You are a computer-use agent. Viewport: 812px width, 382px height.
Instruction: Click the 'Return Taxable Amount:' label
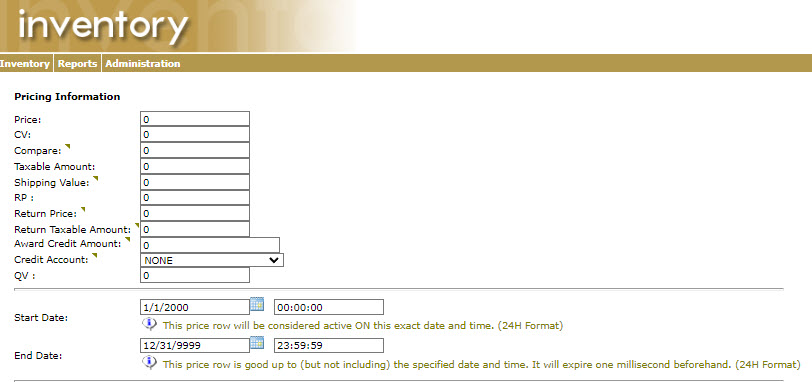[x=73, y=229]
